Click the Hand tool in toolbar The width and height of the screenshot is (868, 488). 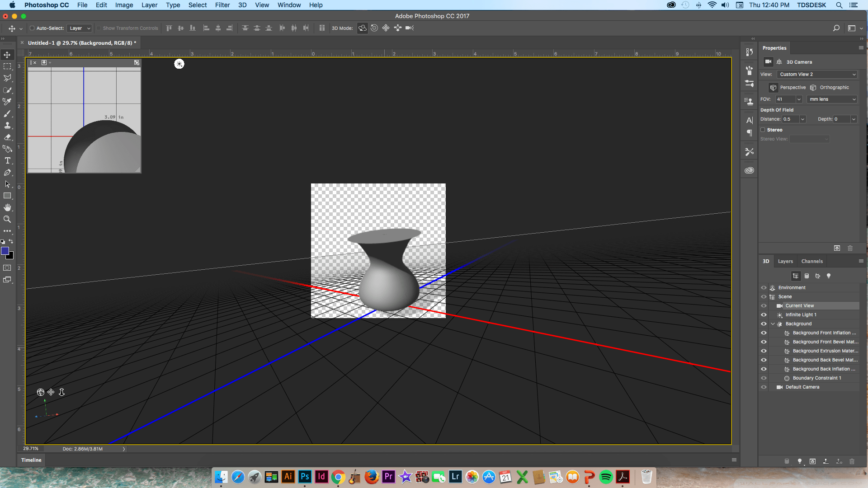pyautogui.click(x=8, y=208)
